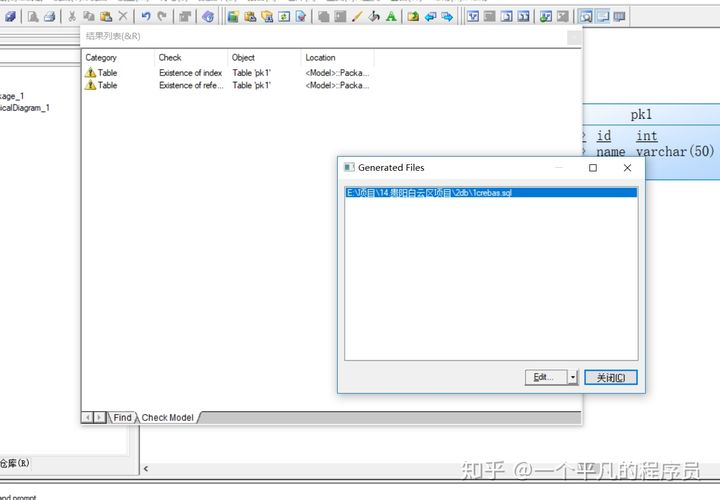The height and width of the screenshot is (500, 720).
Task: Click the varchar(50) datatype in pk1
Action: (675, 151)
